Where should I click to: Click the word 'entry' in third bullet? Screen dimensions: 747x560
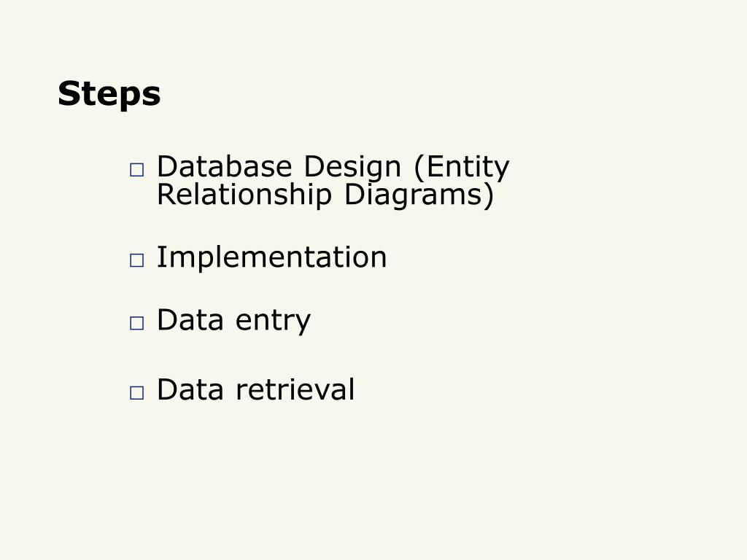273,322
